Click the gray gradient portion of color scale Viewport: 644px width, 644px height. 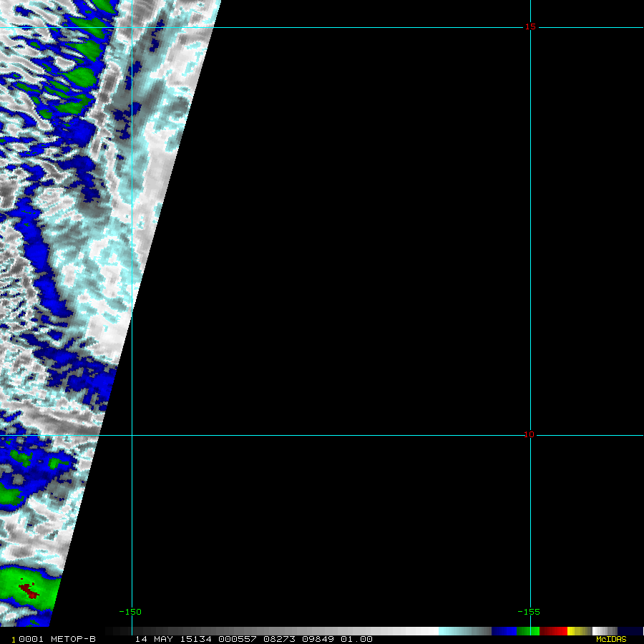(271, 631)
